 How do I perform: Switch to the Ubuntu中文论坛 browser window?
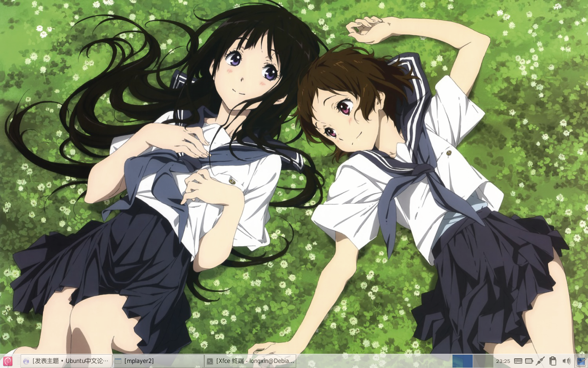67,361
